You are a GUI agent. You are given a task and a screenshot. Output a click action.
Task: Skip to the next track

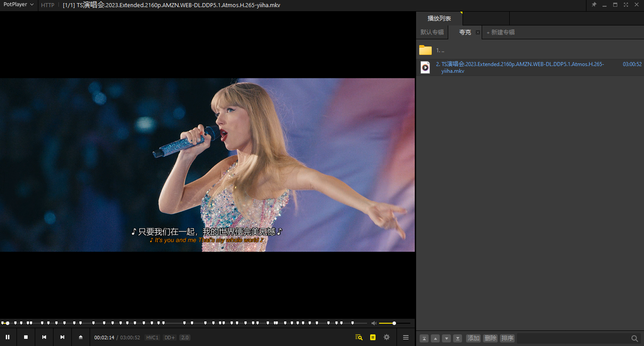tap(62, 337)
